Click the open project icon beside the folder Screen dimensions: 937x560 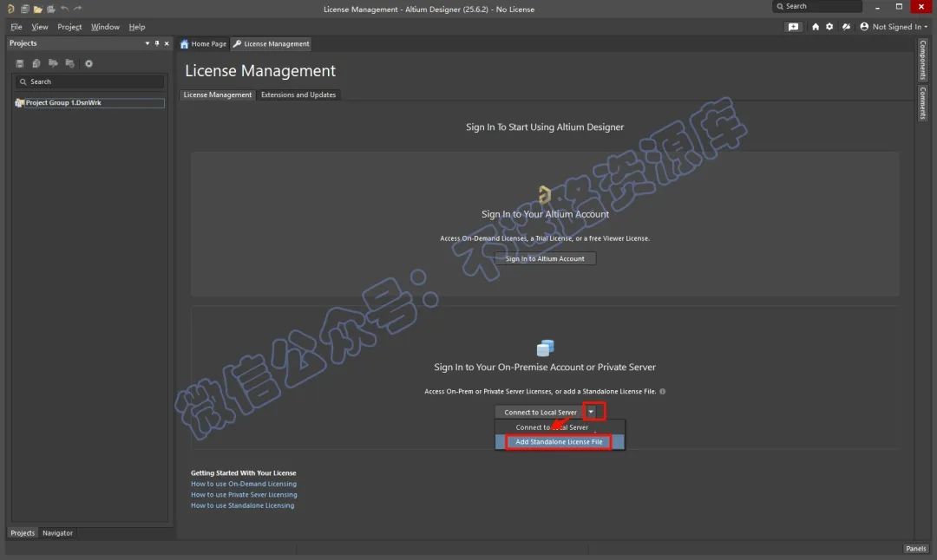tap(51, 9)
